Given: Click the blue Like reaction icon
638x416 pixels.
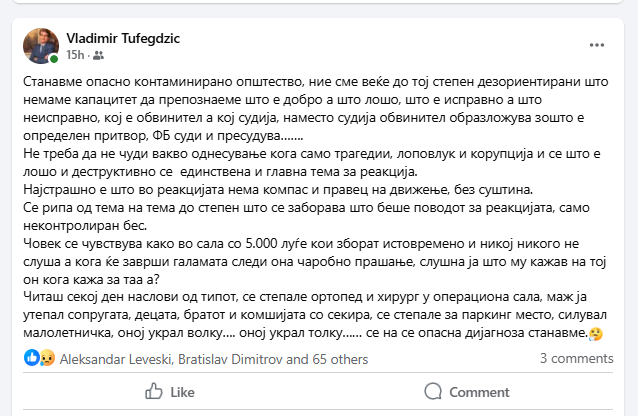Looking at the screenshot, I should [31, 357].
